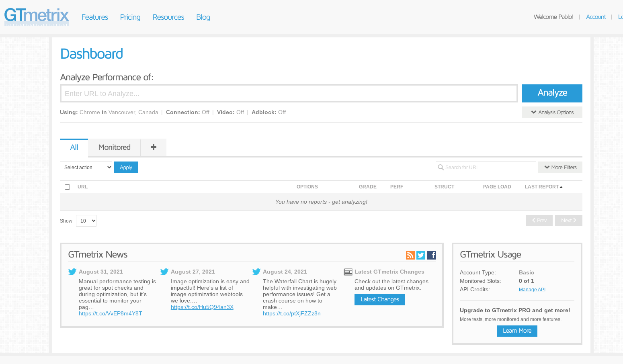Expand the Analysis Options panel

(552, 112)
